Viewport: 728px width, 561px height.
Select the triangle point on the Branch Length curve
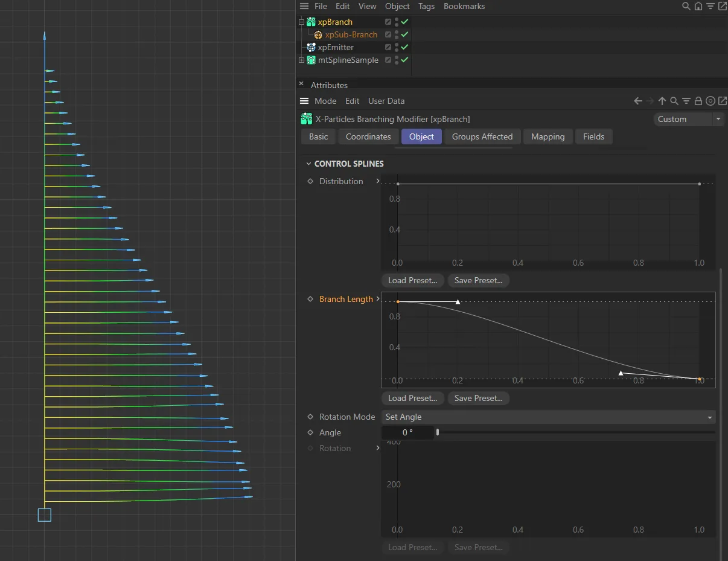[x=458, y=302]
